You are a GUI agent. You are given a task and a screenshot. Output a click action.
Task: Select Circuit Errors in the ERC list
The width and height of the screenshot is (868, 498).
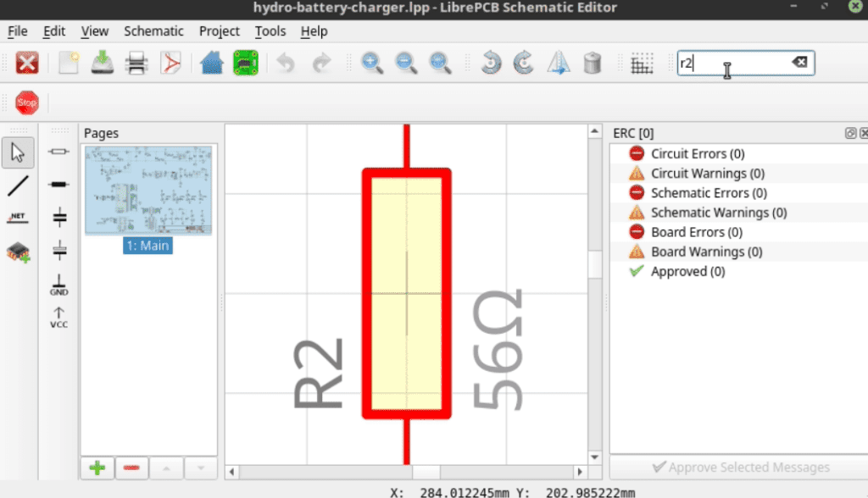[x=695, y=153]
